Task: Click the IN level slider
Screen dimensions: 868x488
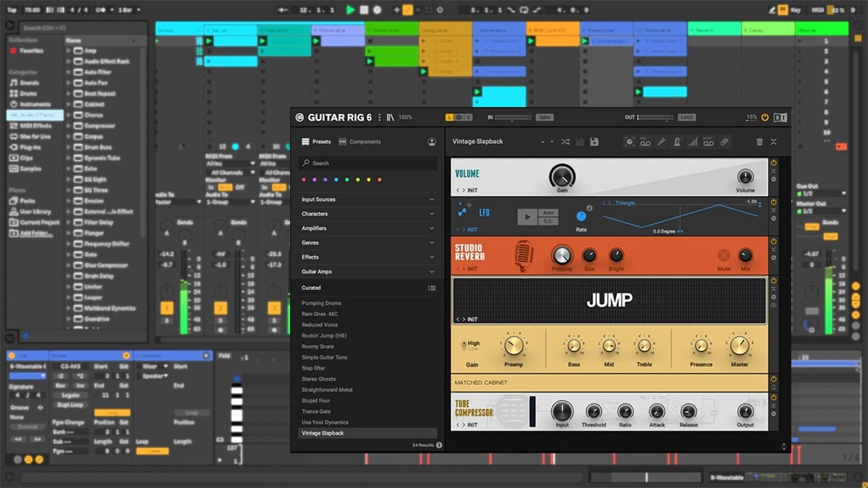Action: [x=514, y=117]
